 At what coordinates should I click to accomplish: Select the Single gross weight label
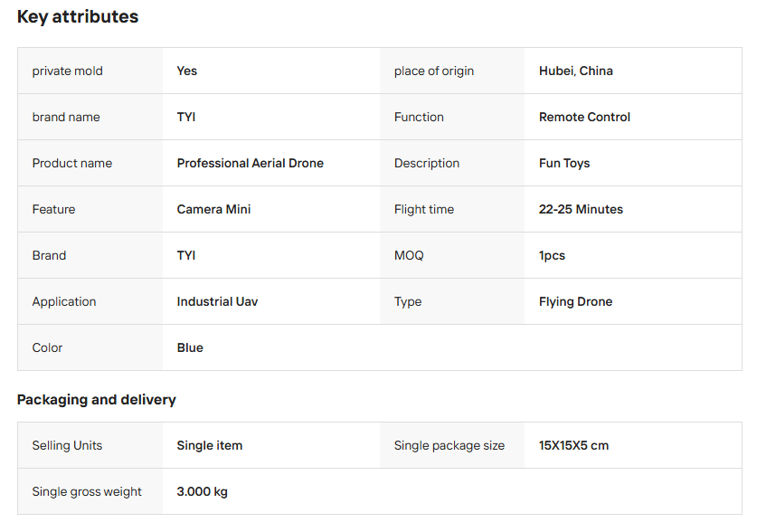(x=87, y=492)
